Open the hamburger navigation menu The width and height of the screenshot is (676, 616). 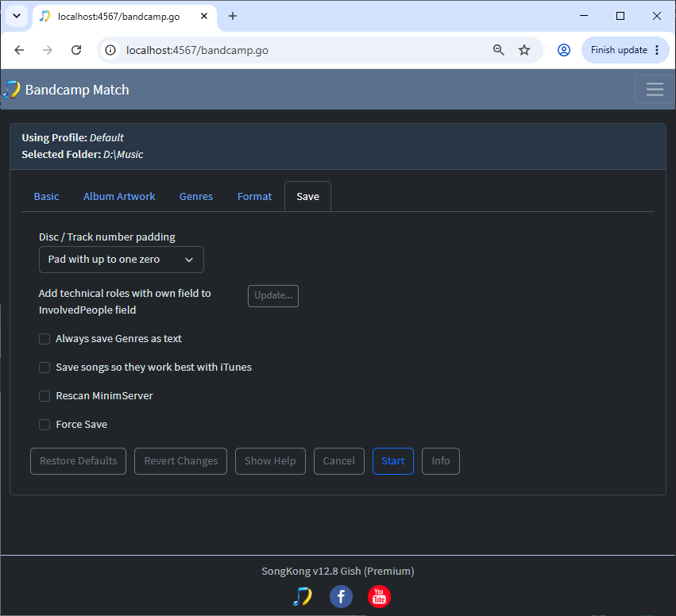655,89
